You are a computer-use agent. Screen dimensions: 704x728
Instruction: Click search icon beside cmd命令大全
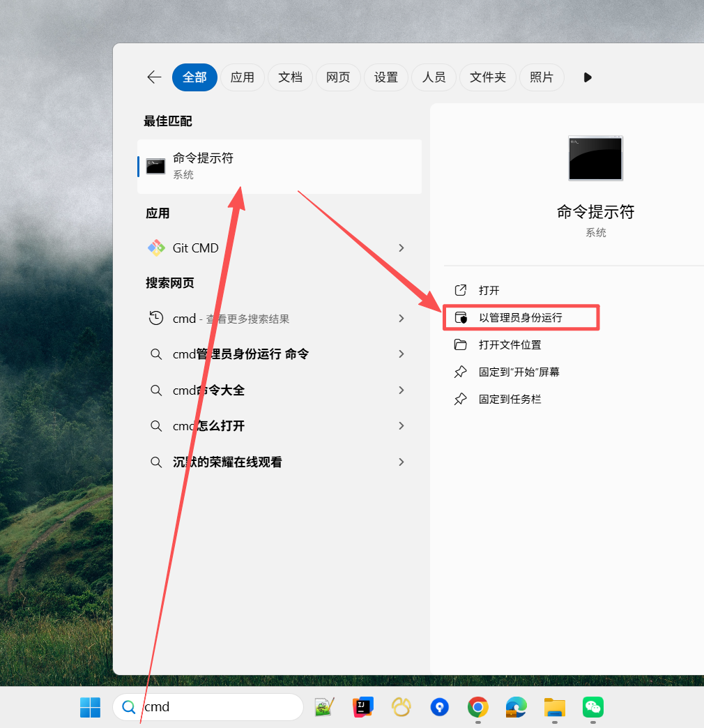pyautogui.click(x=156, y=390)
